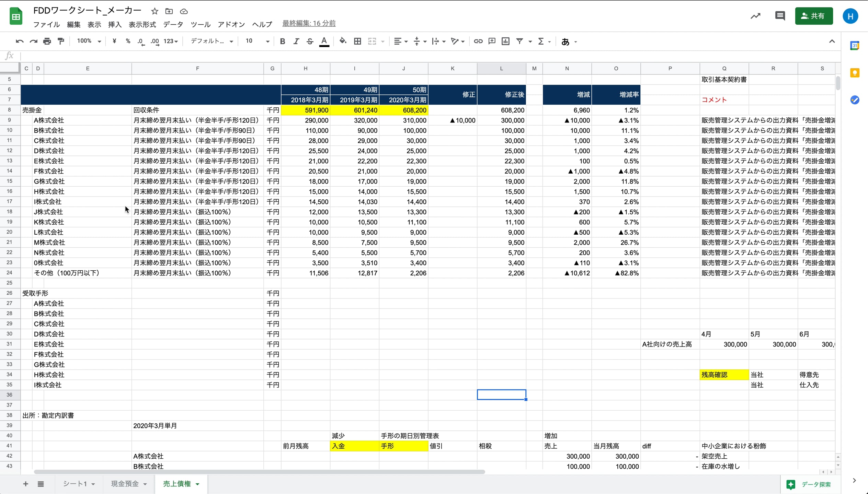Click the paint format roller icon
Viewport: 868px width, 494px height.
[x=61, y=41]
